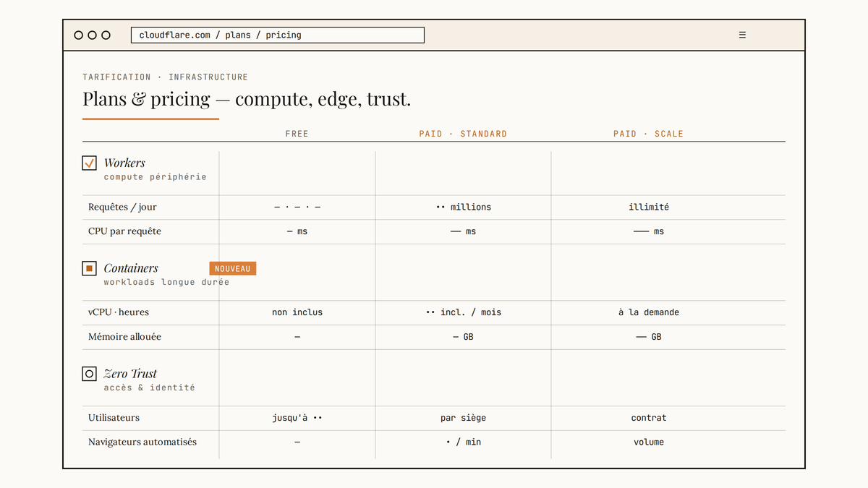The image size is (868, 488).
Task: Click the Paid Standard 'ms' cell in CPU row
Action: pos(463,231)
